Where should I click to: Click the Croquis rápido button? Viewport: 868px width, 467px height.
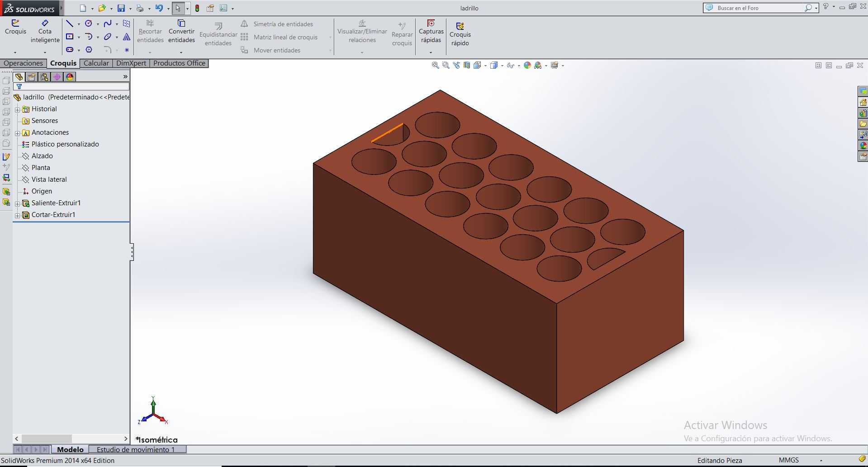click(460, 34)
